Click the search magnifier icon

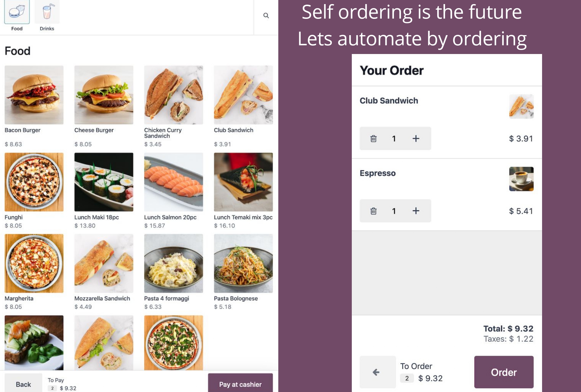click(x=266, y=15)
